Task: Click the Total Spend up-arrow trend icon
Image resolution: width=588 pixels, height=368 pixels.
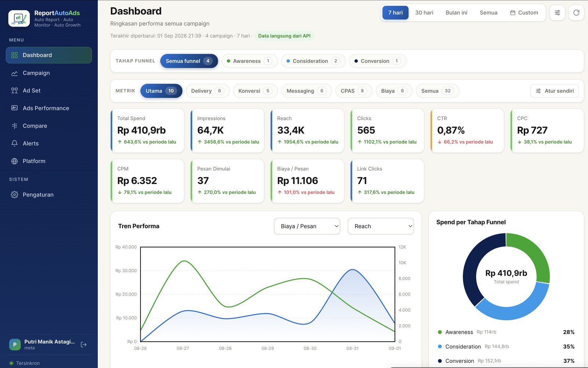Action: click(120, 142)
